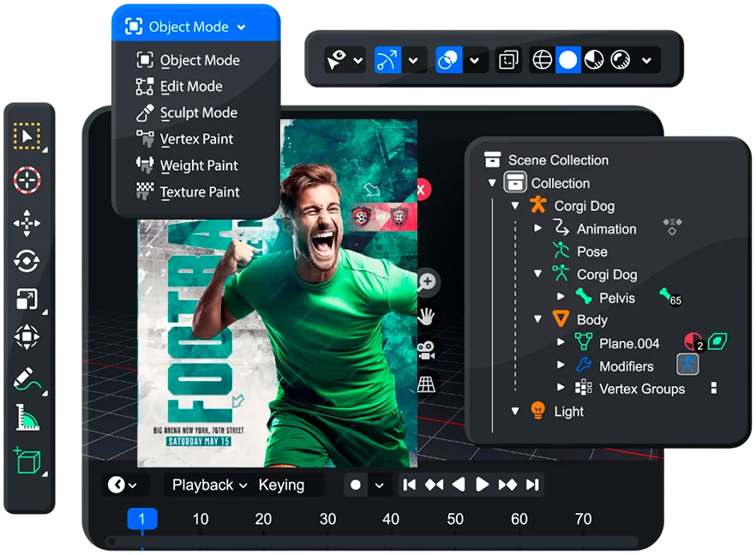Select the Scale tool
Image resolution: width=756 pixels, height=555 pixels.
[x=27, y=299]
